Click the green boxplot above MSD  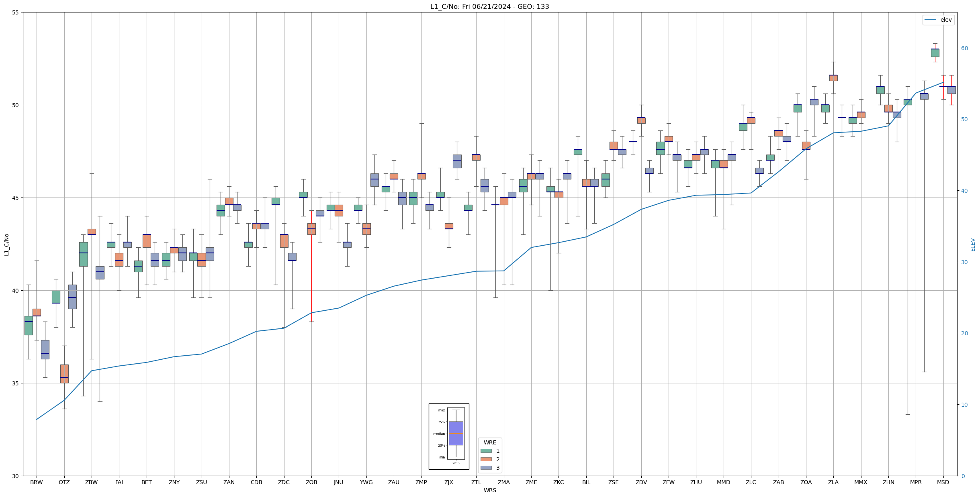pos(935,53)
